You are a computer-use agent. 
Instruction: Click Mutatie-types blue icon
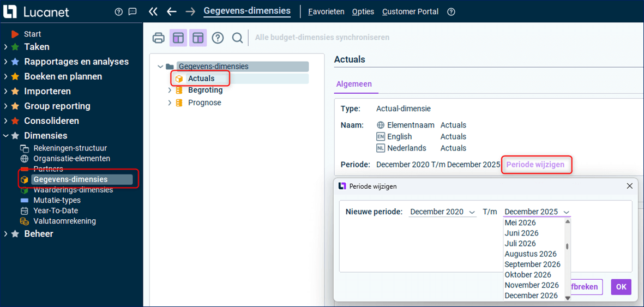[x=25, y=201]
